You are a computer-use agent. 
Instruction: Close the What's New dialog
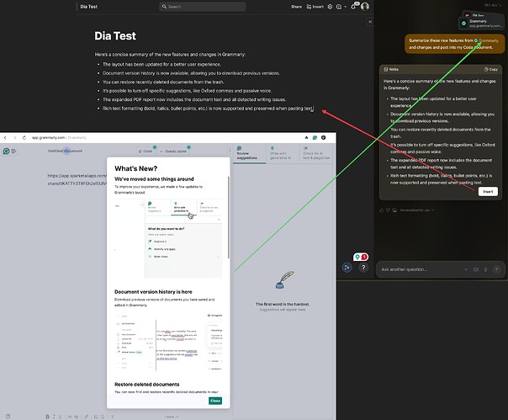215,401
